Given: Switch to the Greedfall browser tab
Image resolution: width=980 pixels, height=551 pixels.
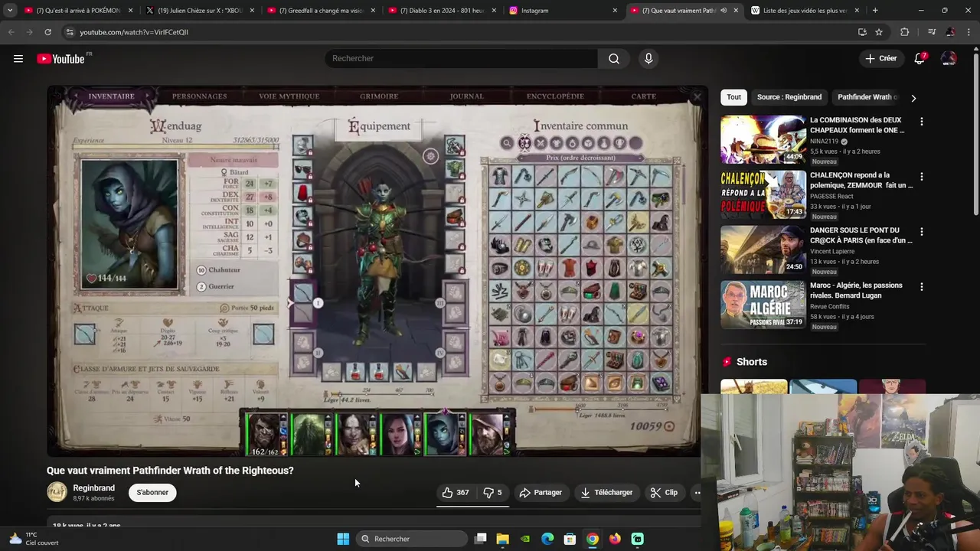Looking at the screenshot, I should (322, 11).
